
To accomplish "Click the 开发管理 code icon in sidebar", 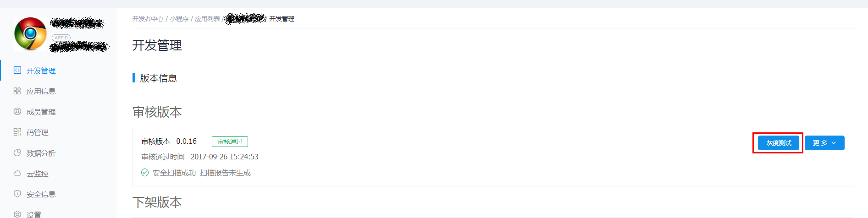I will [x=17, y=70].
